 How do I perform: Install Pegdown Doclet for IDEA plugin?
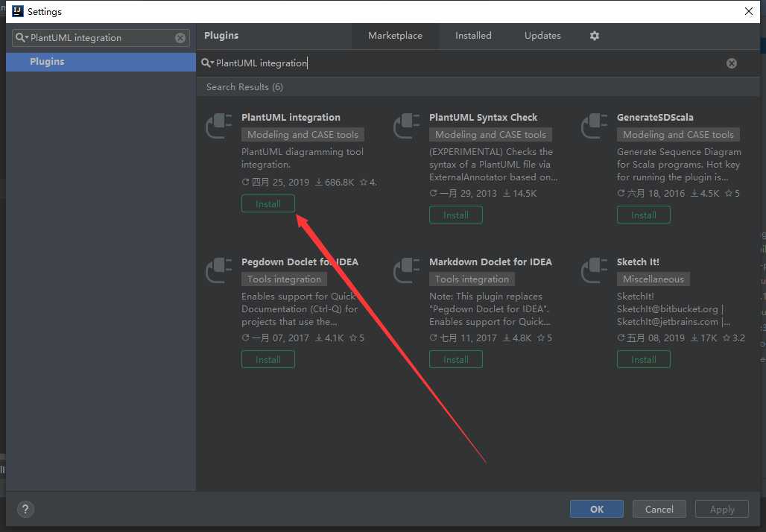[268, 360]
